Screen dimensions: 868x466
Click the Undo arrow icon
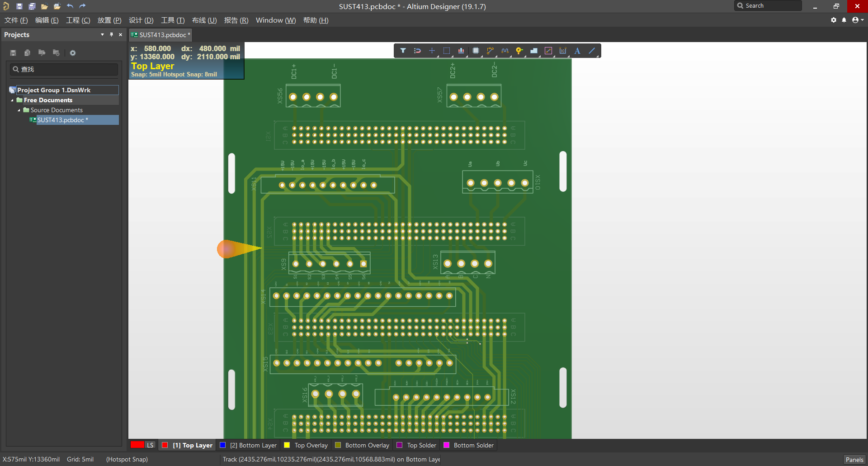point(70,6)
